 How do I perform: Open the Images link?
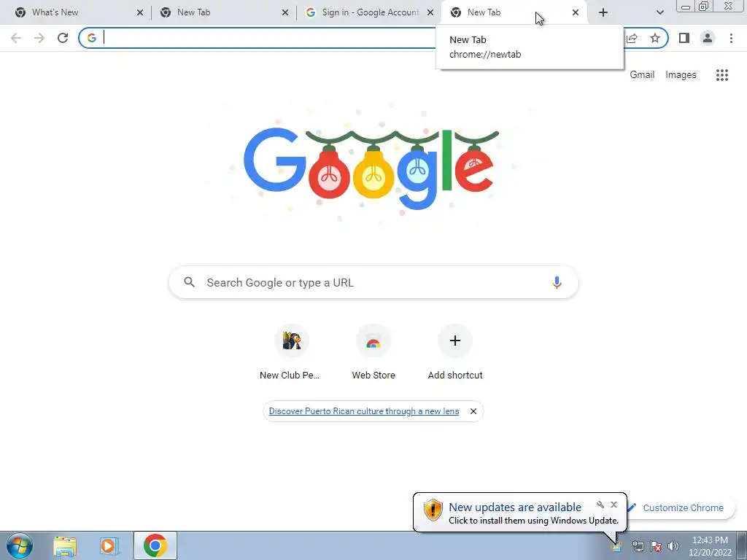[681, 75]
